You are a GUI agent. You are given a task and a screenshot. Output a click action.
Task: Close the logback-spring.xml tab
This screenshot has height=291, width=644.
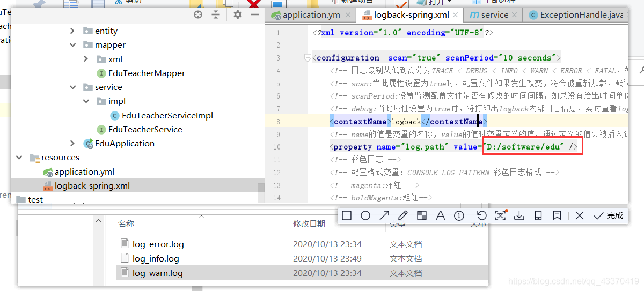[455, 15]
